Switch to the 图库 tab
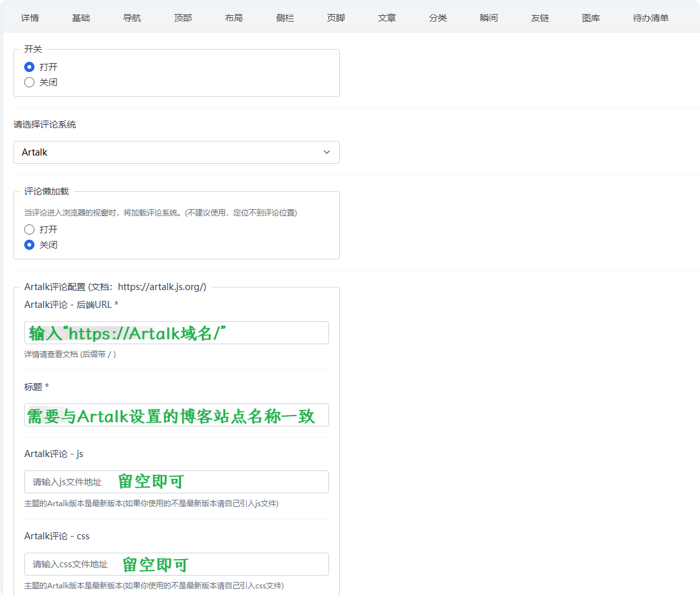The width and height of the screenshot is (700, 596). 591,18
